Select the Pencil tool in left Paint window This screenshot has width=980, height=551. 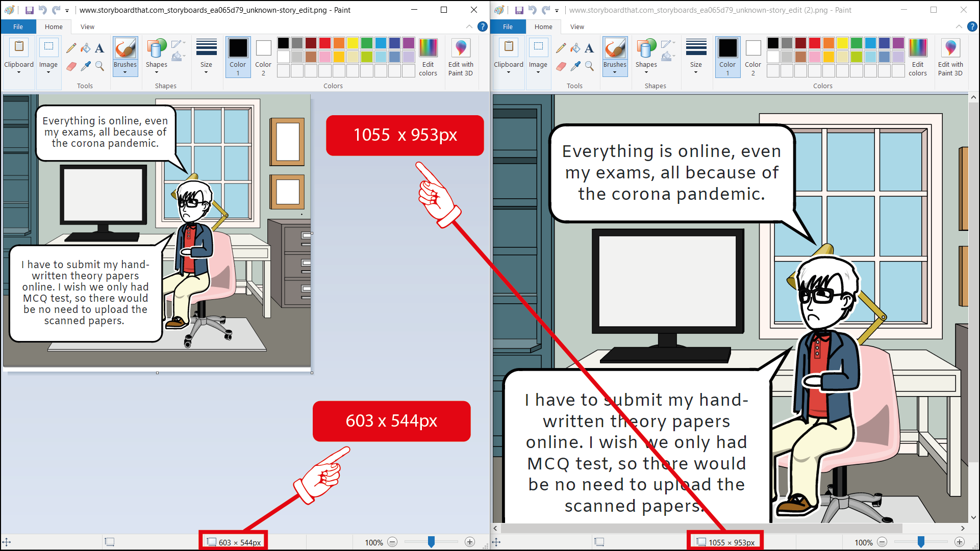pos(71,48)
